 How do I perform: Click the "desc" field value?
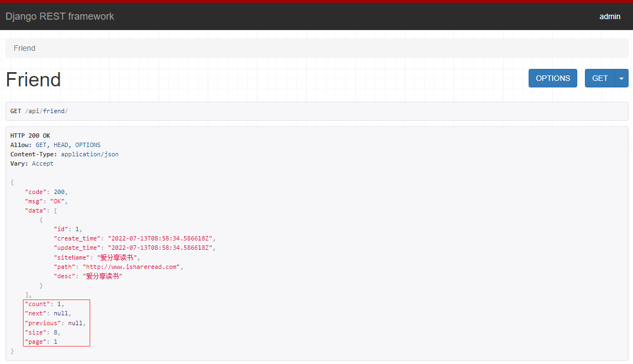pyautogui.click(x=102, y=276)
